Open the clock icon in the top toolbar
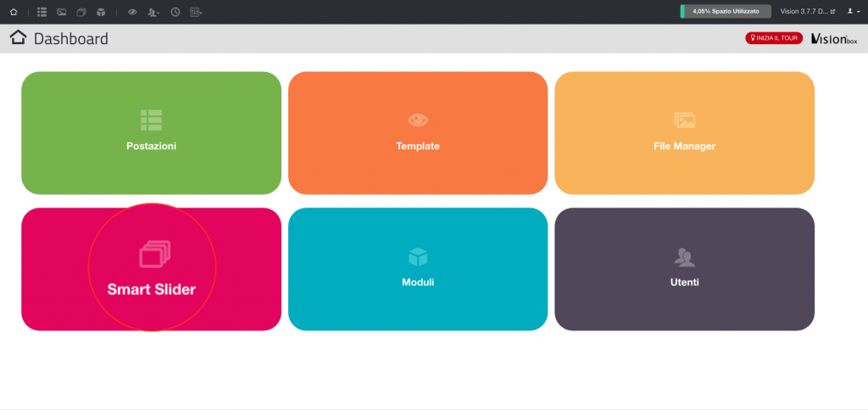The width and height of the screenshot is (868, 410). point(175,12)
